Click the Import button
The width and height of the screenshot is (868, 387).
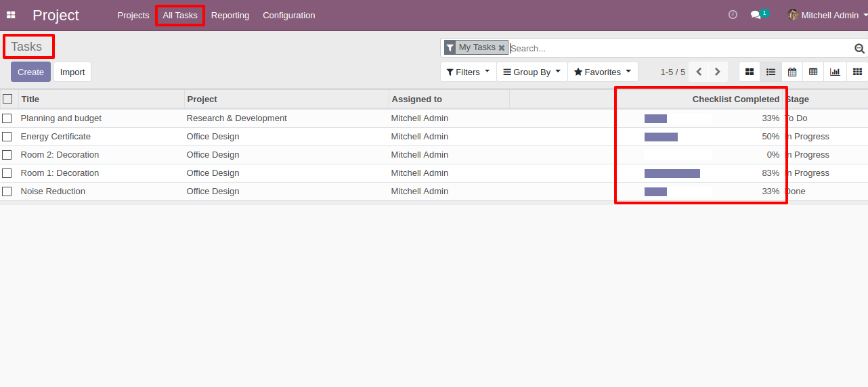[72, 72]
